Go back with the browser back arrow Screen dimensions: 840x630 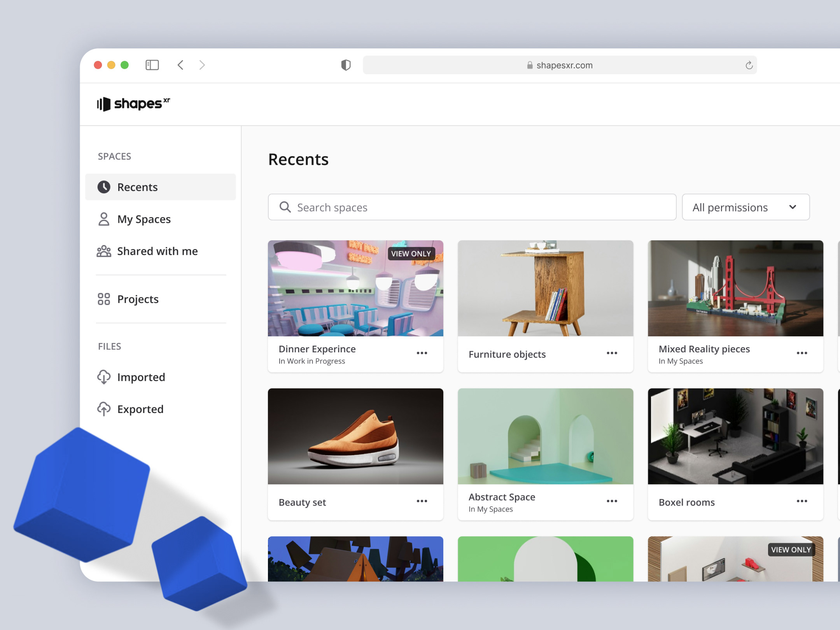pos(180,65)
